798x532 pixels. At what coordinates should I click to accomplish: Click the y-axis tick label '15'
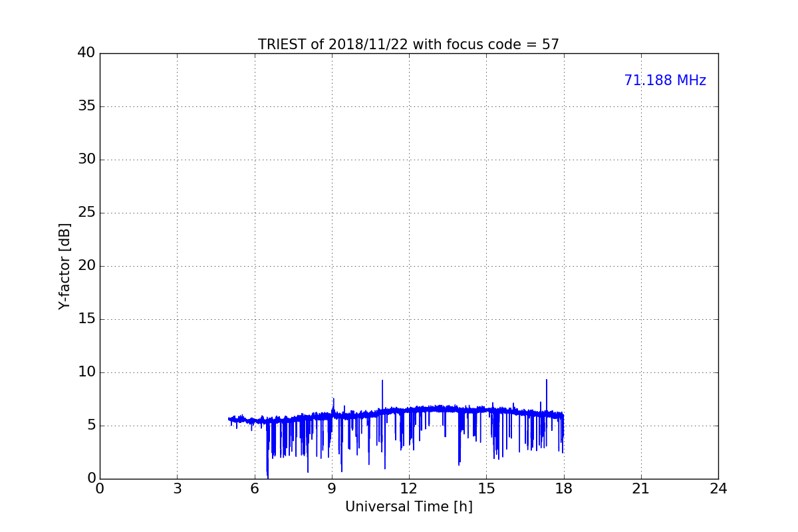click(x=86, y=319)
